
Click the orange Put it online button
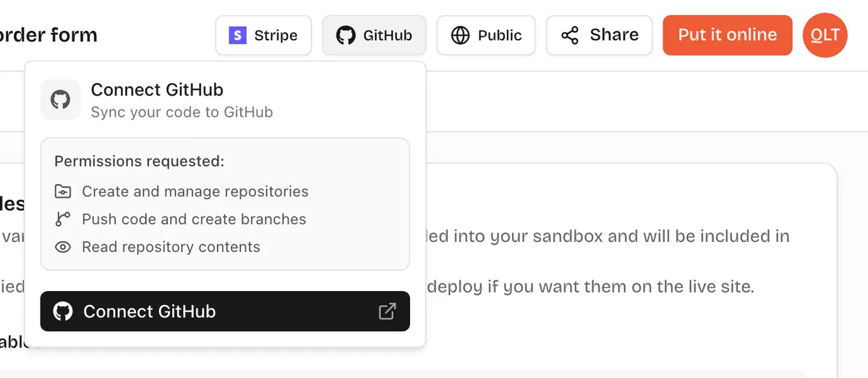(x=728, y=35)
